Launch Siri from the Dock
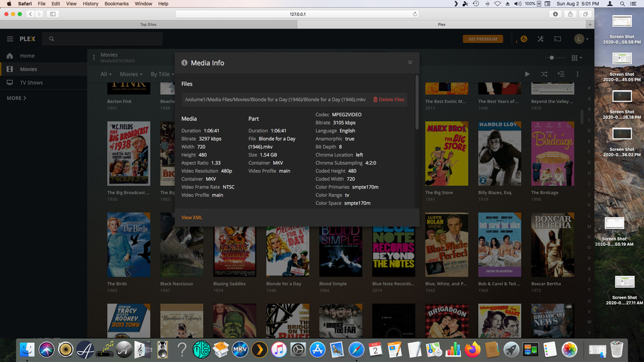The height and width of the screenshot is (362, 644). [46, 350]
